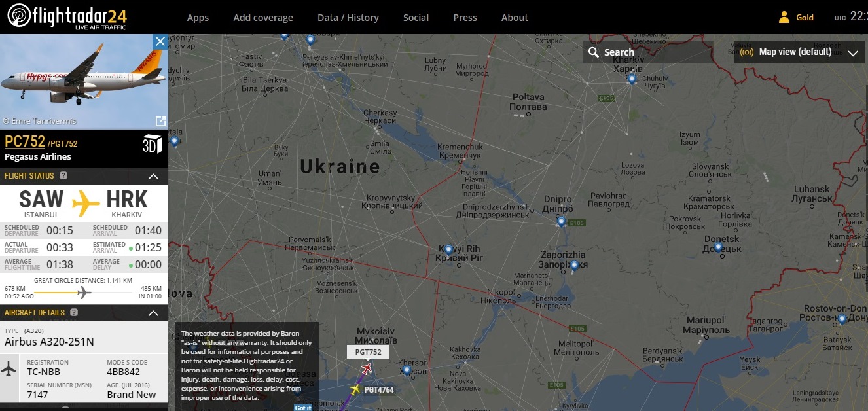
Task: Open the Social menu
Action: click(416, 18)
